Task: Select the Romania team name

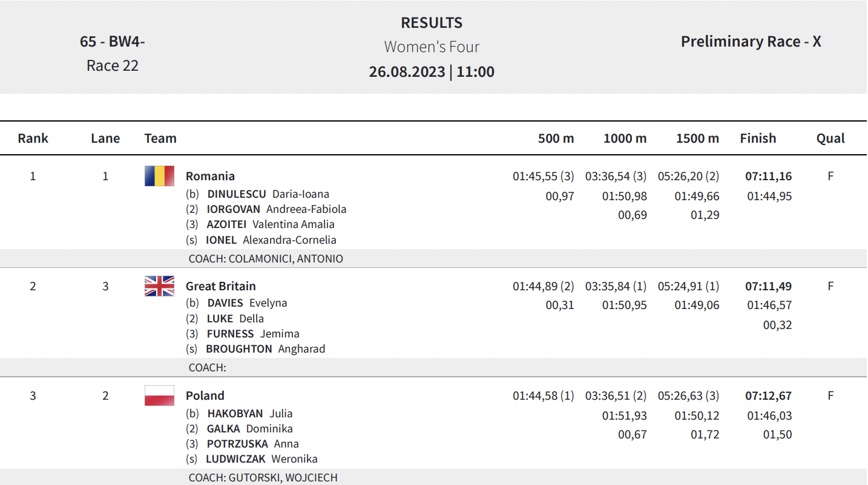Action: (x=210, y=176)
